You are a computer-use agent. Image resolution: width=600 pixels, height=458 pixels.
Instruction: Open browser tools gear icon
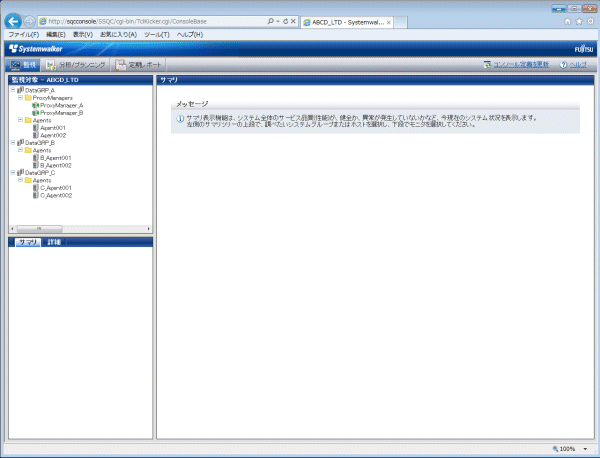(591, 21)
